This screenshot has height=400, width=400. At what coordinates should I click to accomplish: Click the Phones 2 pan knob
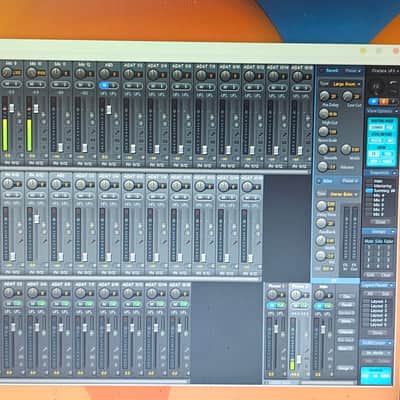pyautogui.click(x=296, y=295)
